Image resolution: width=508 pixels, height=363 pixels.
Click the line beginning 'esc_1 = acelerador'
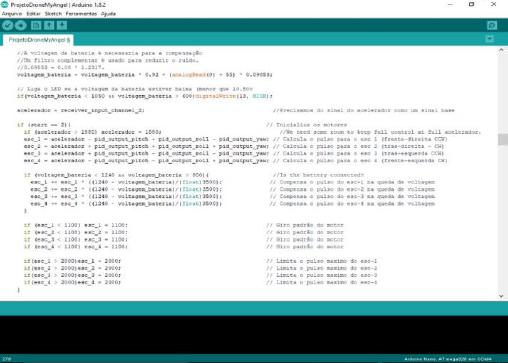coord(146,139)
